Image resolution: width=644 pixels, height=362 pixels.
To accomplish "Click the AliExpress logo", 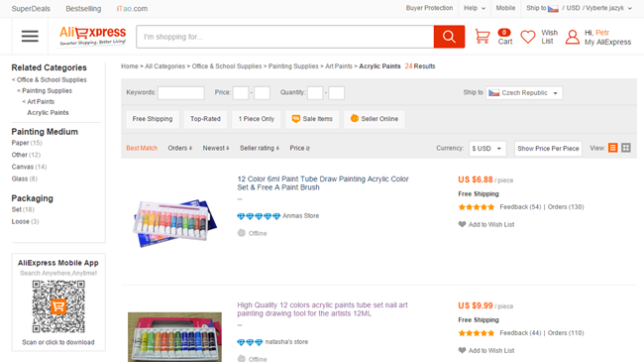I will 93,36.
